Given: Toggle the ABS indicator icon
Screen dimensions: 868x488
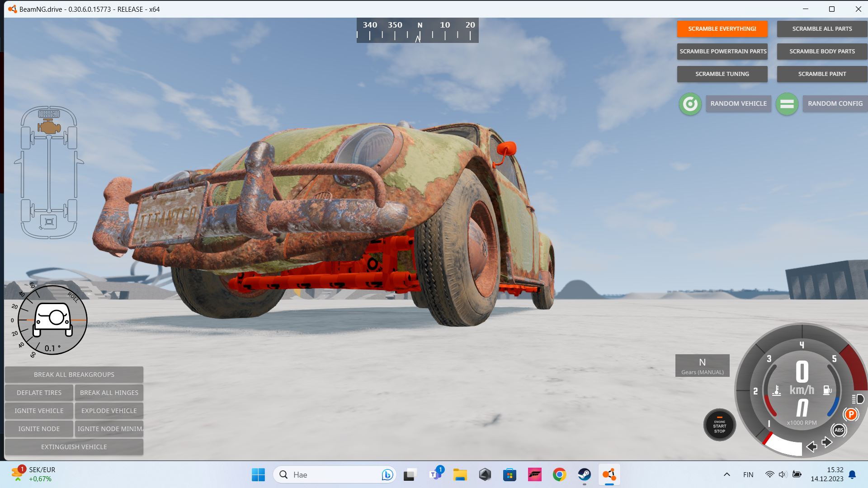Looking at the screenshot, I should point(839,430).
